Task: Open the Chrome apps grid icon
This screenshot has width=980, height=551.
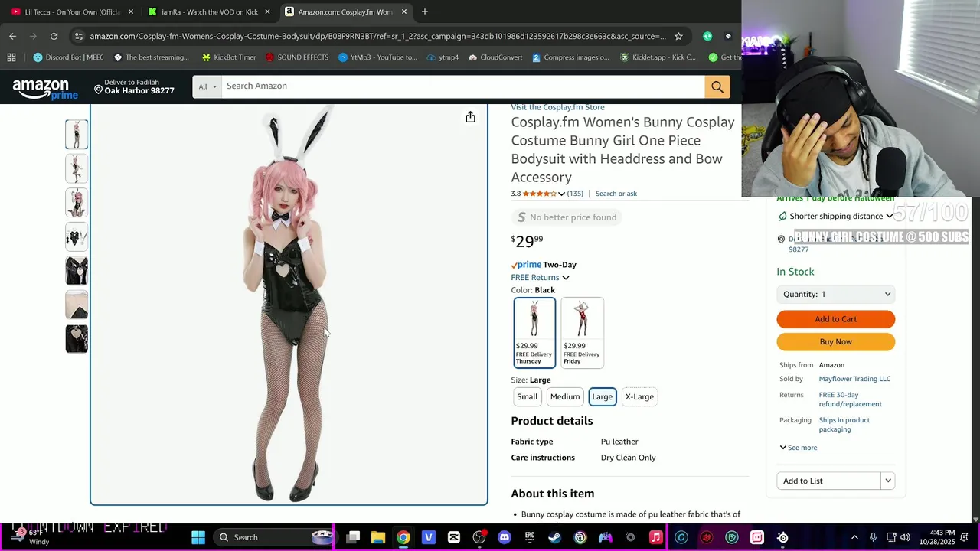Action: pyautogui.click(x=11, y=57)
